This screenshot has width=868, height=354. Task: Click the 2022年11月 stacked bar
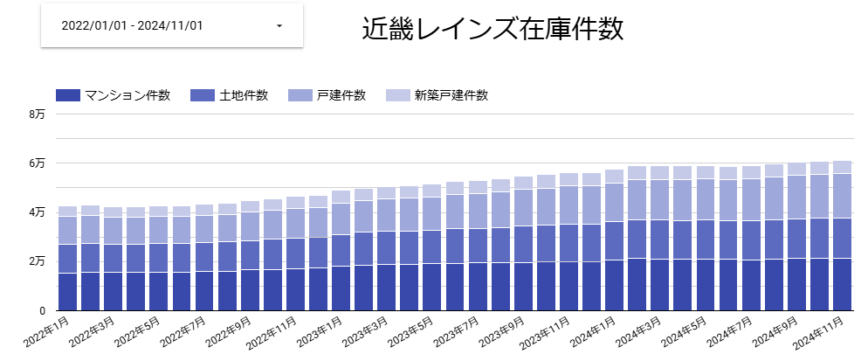click(296, 253)
